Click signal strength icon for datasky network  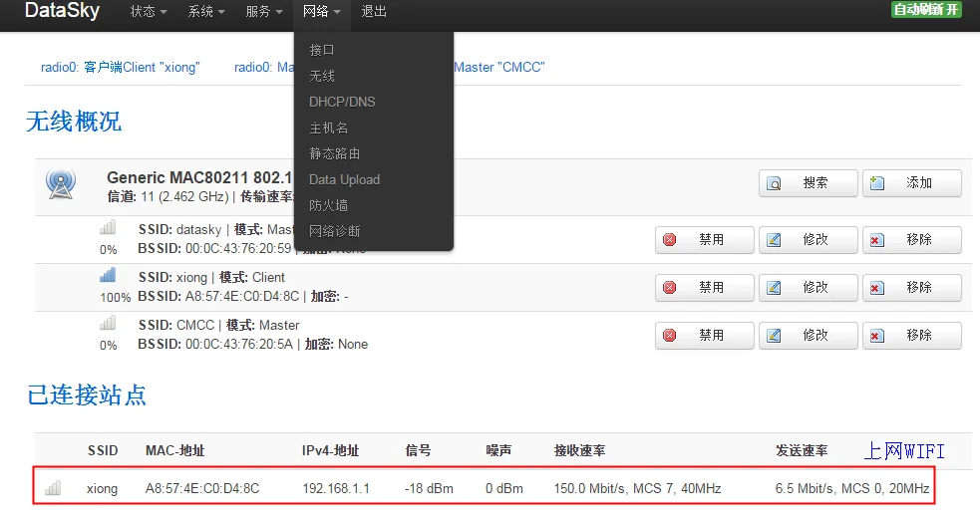(x=108, y=229)
